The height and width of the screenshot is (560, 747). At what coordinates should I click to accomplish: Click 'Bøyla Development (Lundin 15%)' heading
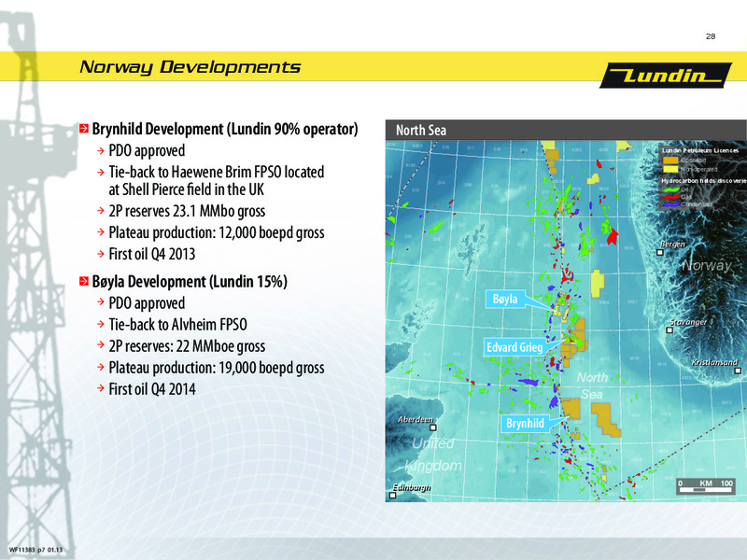(x=190, y=282)
